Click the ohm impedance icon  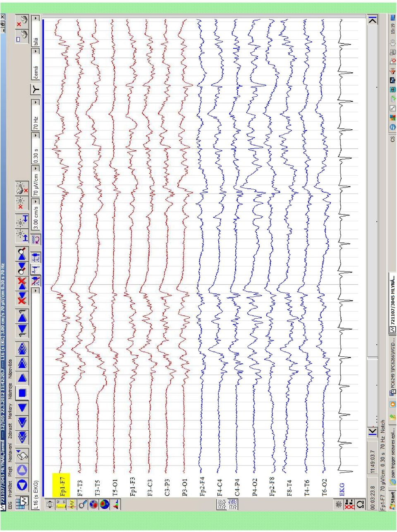[x=360, y=504]
